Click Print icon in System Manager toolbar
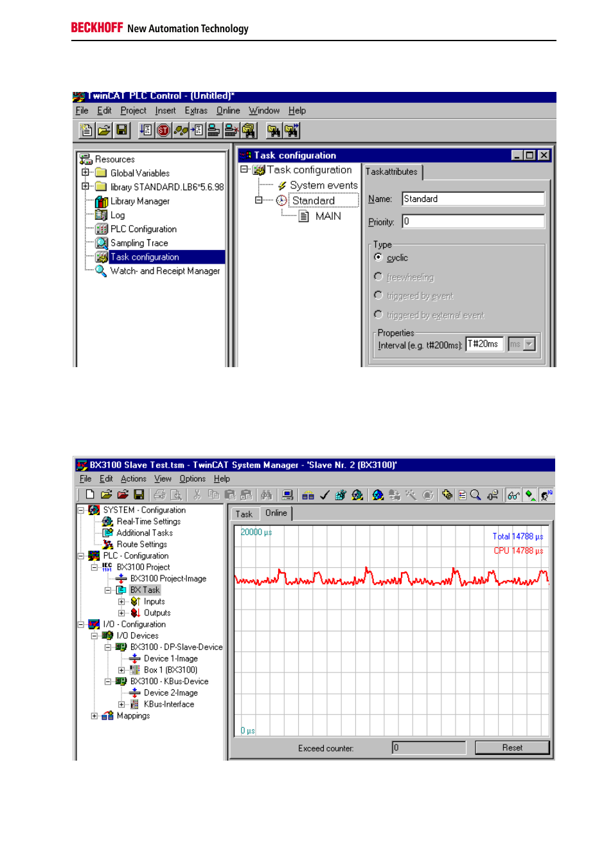Viewport: 613px width, 868px height. tap(159, 494)
